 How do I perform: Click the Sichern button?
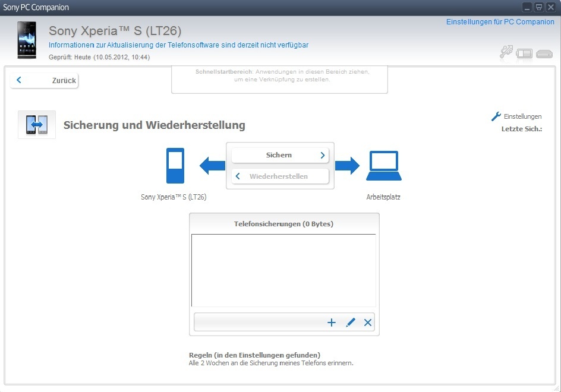tap(280, 155)
